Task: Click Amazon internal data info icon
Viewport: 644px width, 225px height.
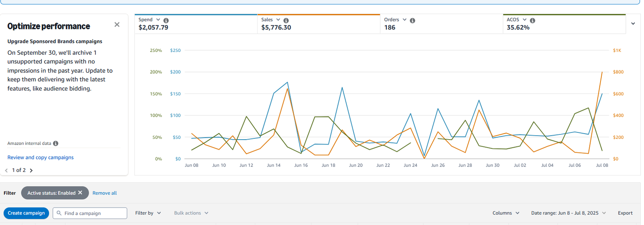Action: click(x=56, y=143)
